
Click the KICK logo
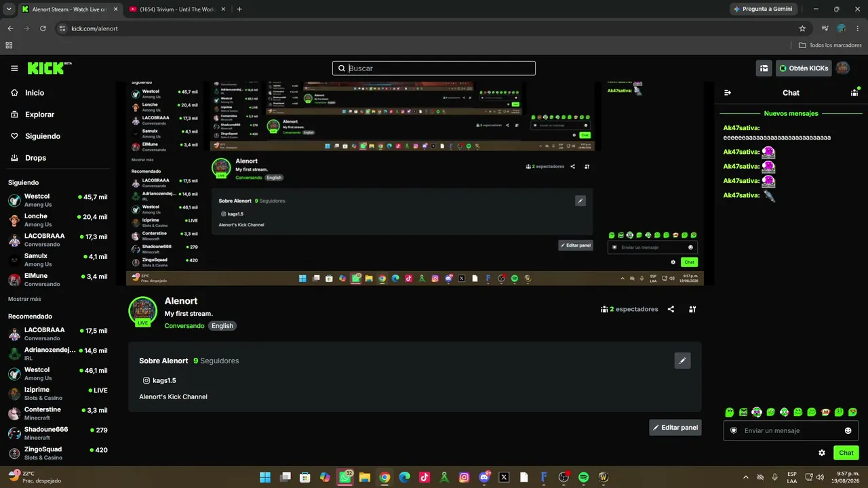click(49, 68)
